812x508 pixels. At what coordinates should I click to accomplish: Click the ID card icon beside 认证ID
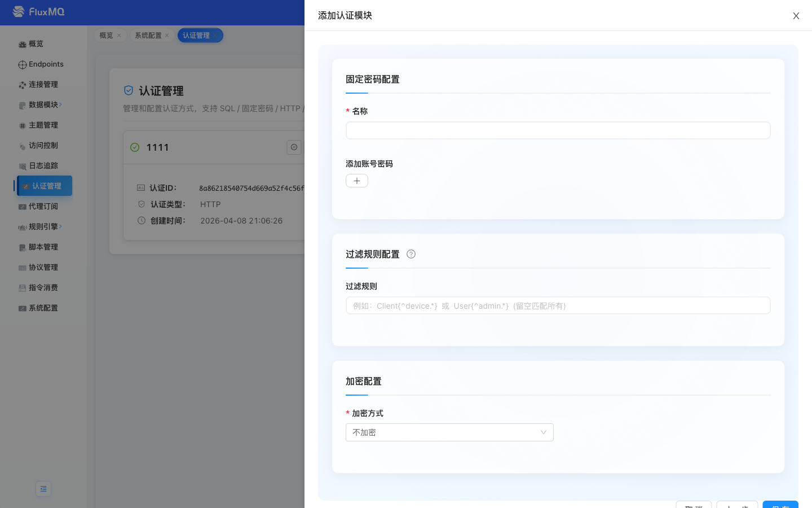[x=141, y=187]
